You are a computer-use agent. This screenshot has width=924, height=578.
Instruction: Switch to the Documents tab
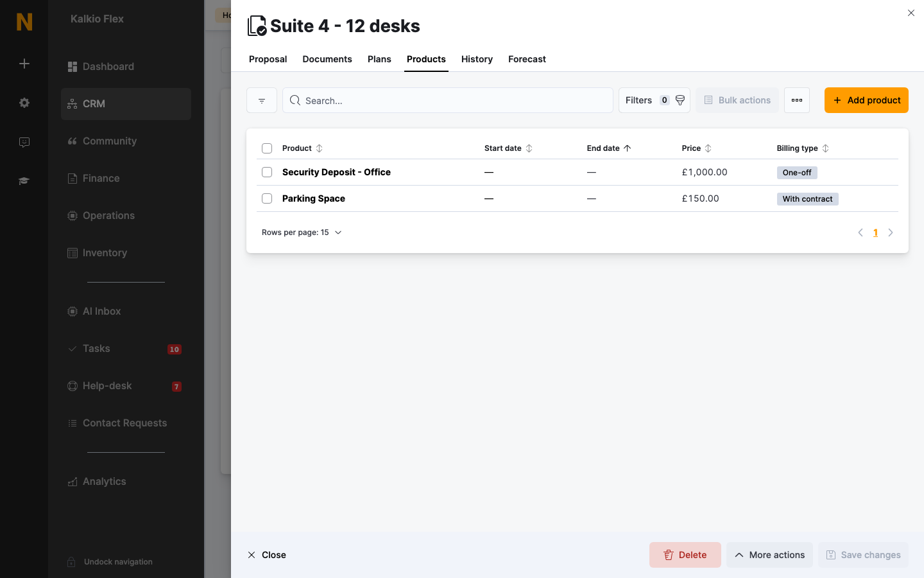pyautogui.click(x=327, y=59)
